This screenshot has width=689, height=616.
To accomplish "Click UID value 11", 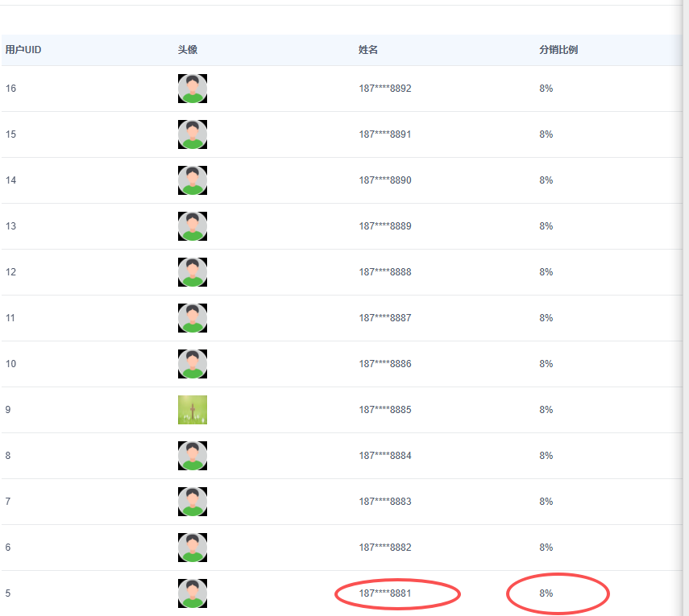I will [x=10, y=318].
